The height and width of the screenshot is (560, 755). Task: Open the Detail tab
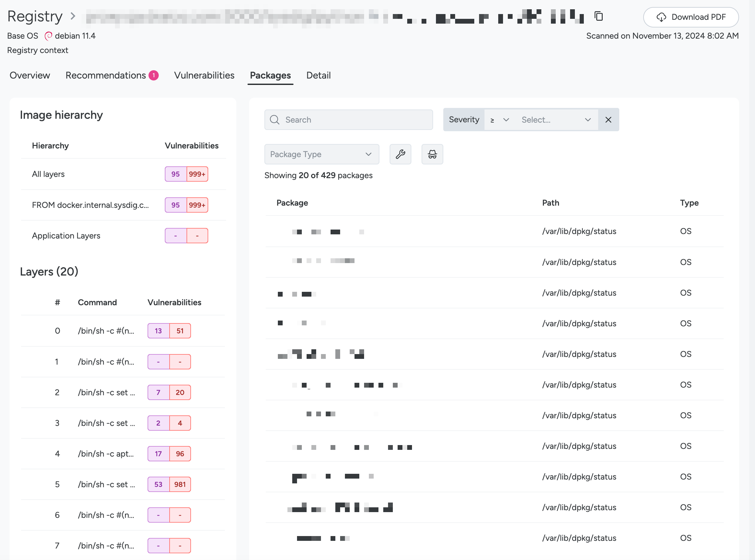coord(318,75)
